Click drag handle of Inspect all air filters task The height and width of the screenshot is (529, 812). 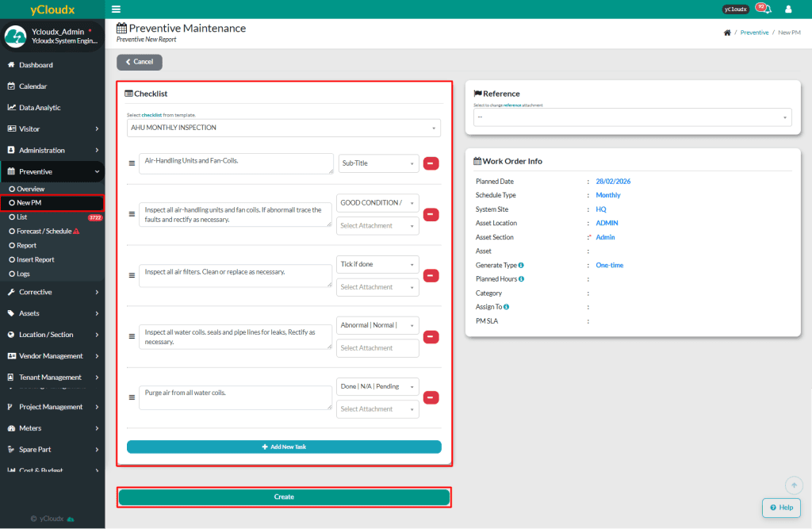click(x=132, y=276)
